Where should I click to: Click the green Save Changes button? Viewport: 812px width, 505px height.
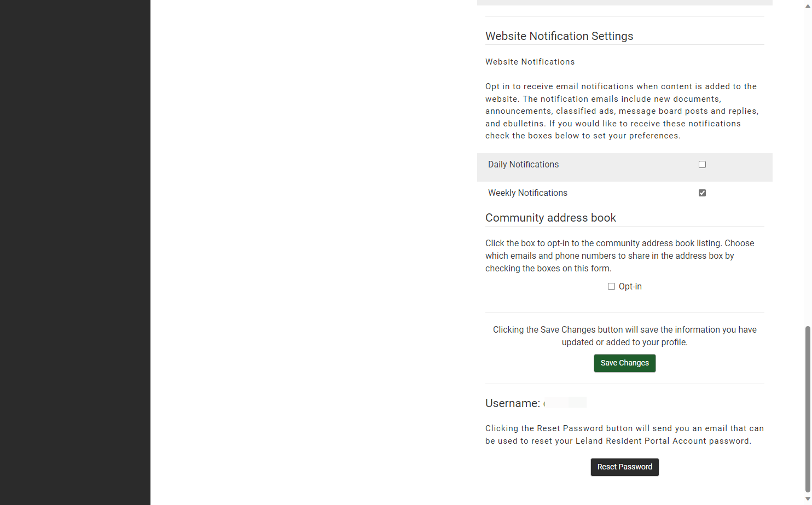pos(625,363)
